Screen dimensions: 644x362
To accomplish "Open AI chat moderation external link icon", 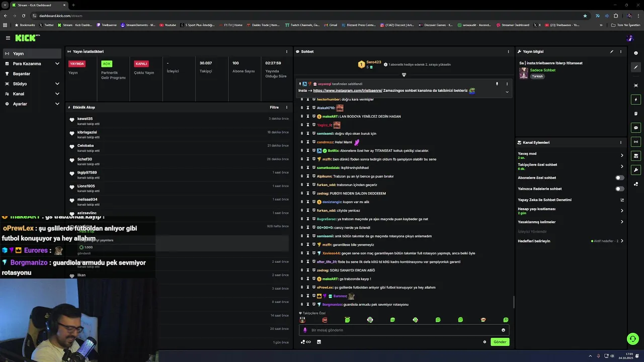I will 622,200.
